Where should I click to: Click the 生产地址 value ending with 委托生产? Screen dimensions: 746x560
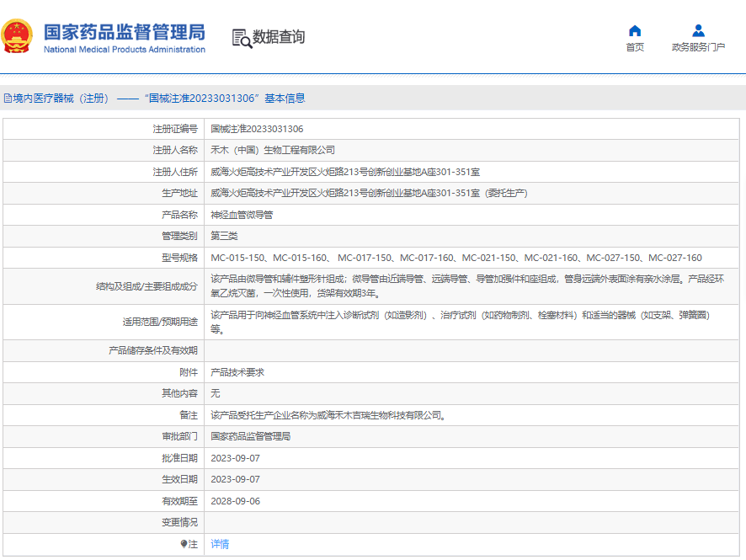pos(369,193)
